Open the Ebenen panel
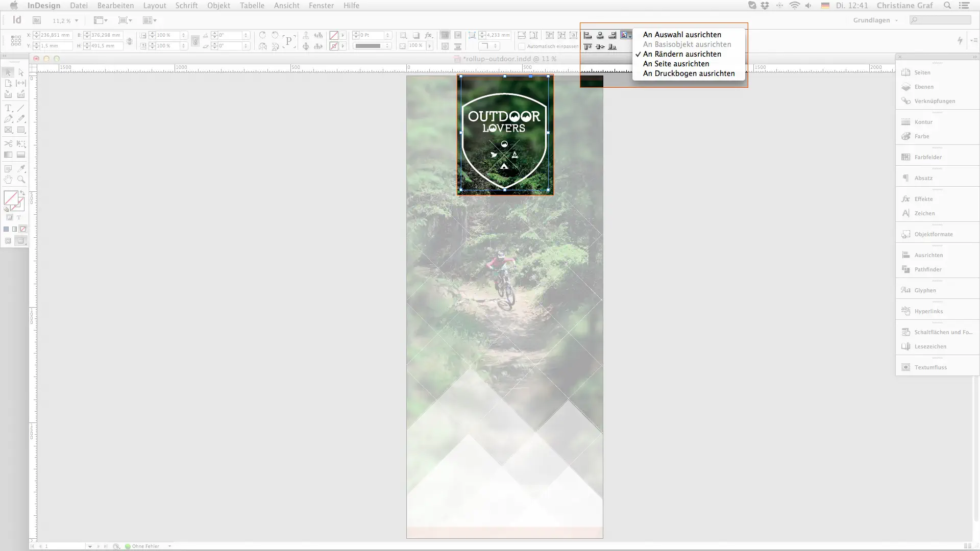Screen dimensions: 980x551 tap(924, 87)
